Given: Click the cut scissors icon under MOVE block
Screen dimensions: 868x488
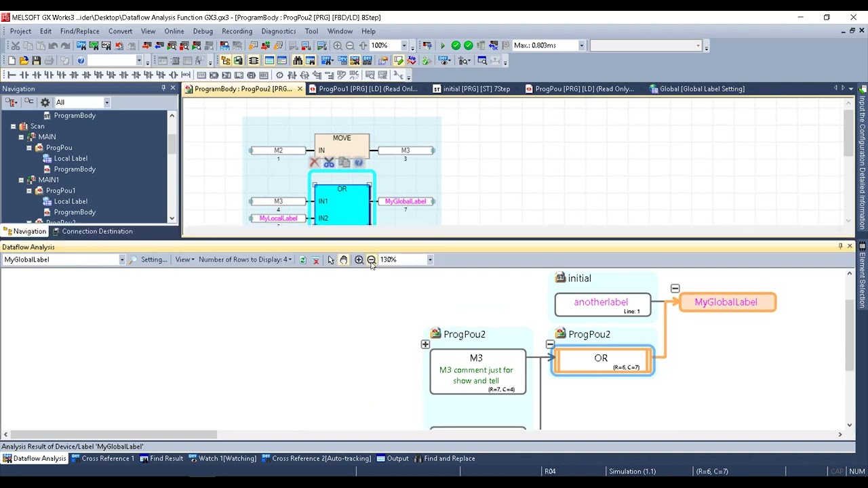Looking at the screenshot, I should pos(329,163).
